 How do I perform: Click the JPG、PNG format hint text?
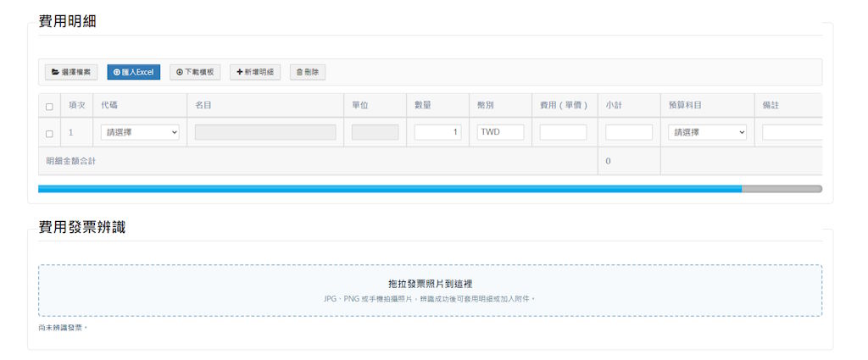(430, 299)
